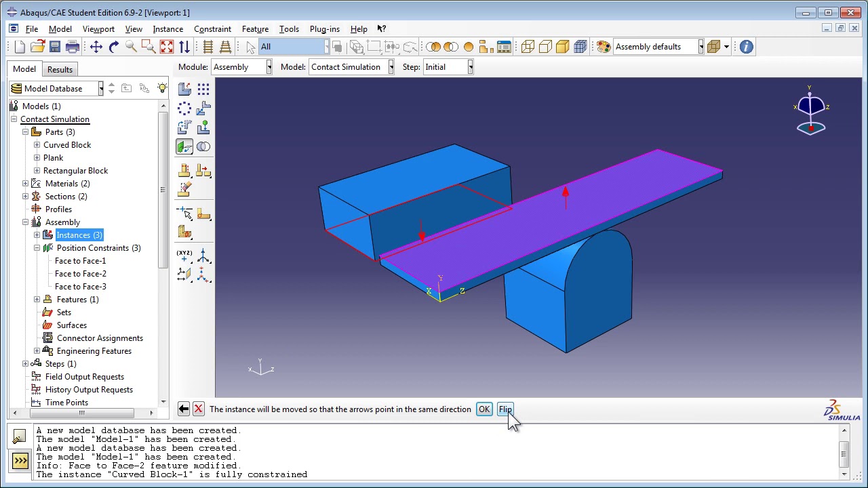Click the Color Code palette icon
This screenshot has width=868, height=488.
[x=603, y=47]
